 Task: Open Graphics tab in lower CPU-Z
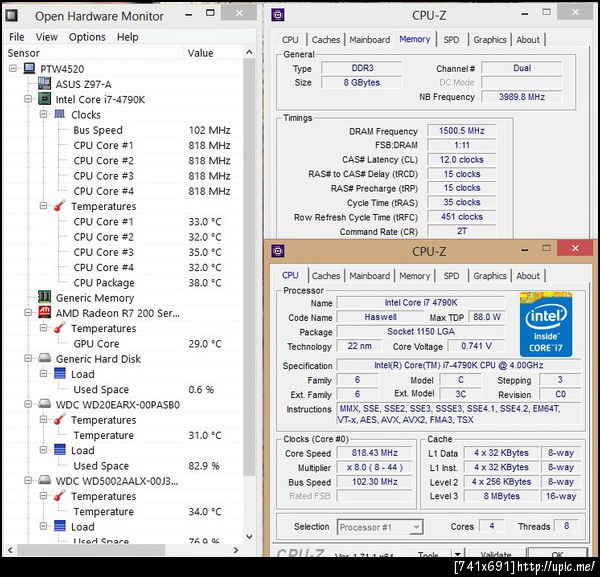[490, 276]
